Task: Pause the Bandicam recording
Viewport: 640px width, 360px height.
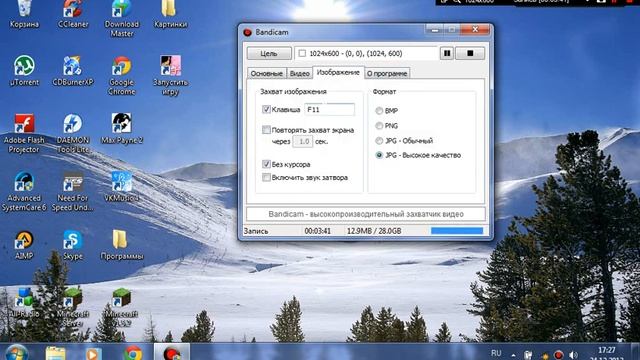Action: [447, 53]
